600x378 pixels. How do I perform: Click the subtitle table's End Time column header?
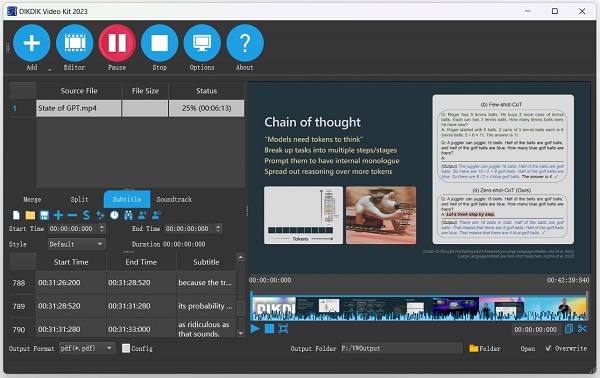click(141, 262)
